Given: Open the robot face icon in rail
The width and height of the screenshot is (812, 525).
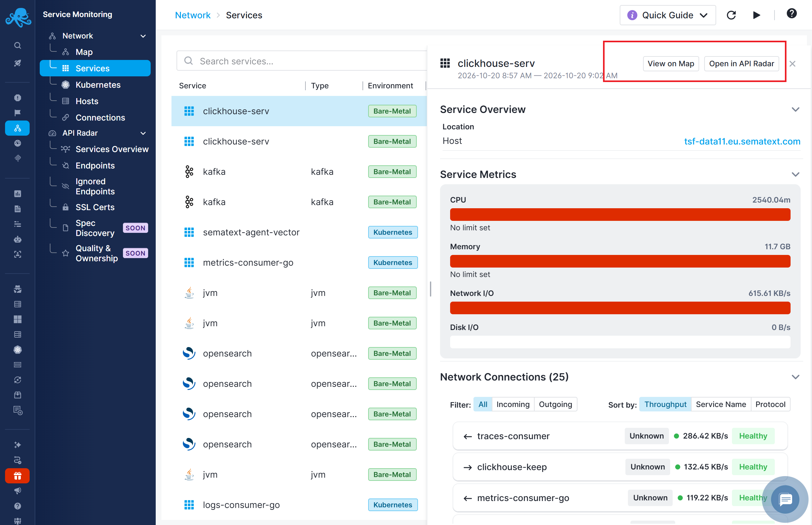Looking at the screenshot, I should click(x=17, y=239).
